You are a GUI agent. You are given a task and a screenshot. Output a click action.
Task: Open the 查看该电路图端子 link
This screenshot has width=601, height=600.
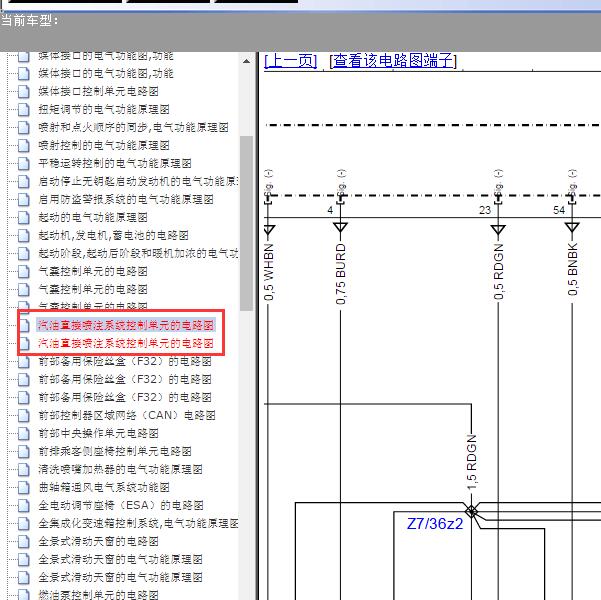pos(393,61)
